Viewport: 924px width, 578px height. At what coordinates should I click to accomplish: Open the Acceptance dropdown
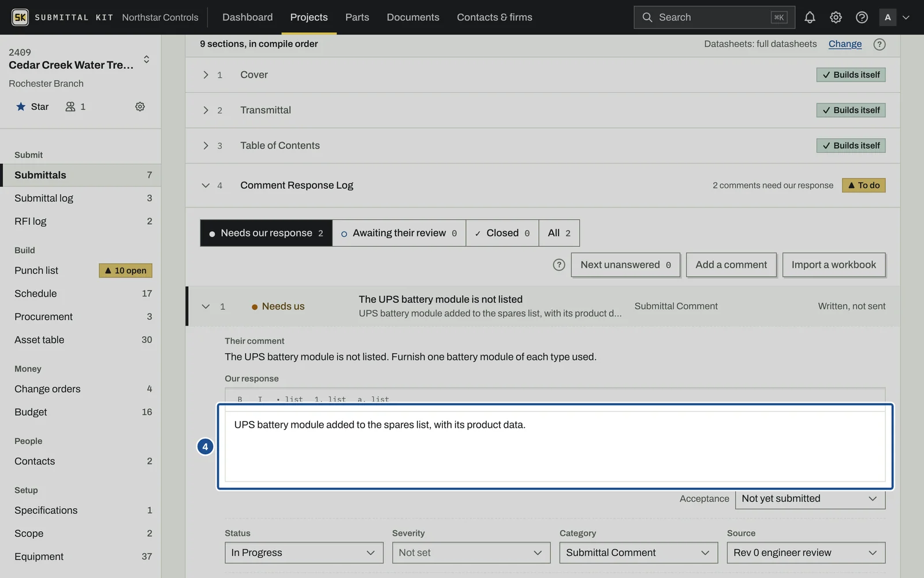(810, 498)
